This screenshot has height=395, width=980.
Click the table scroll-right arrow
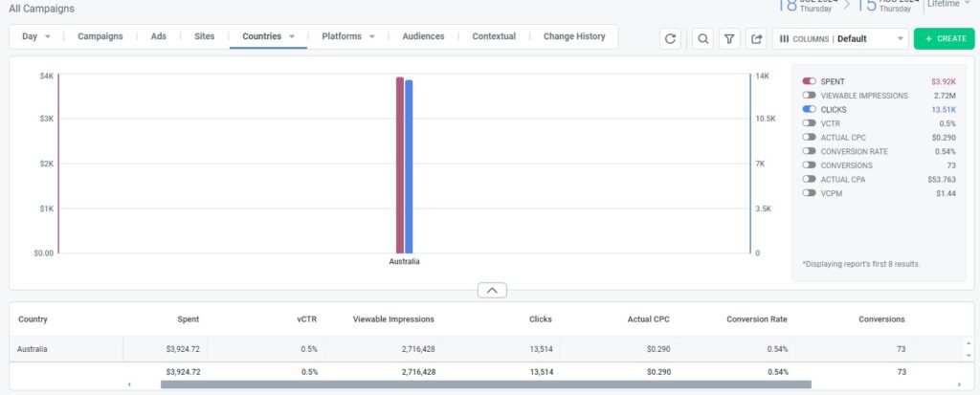(959, 384)
